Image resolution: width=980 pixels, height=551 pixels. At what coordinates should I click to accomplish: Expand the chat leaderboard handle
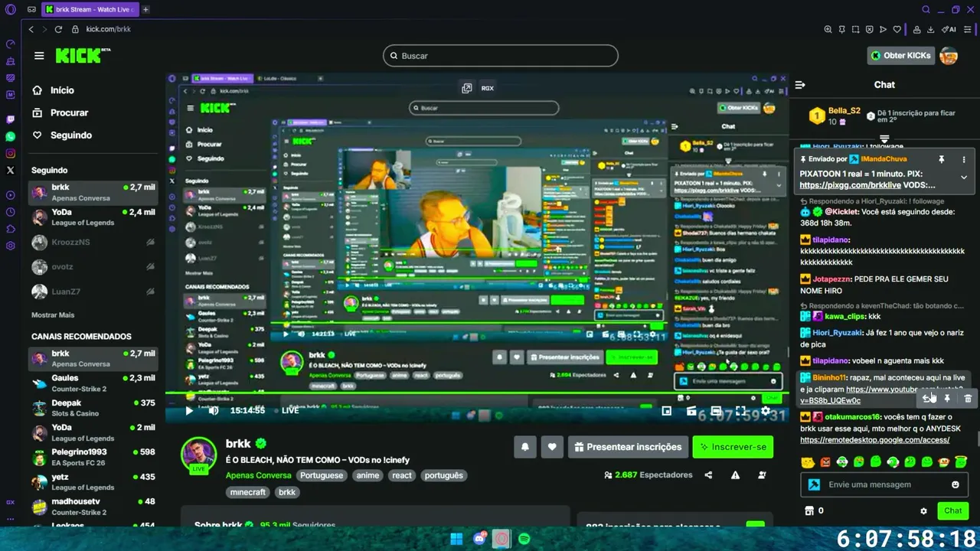884,139
